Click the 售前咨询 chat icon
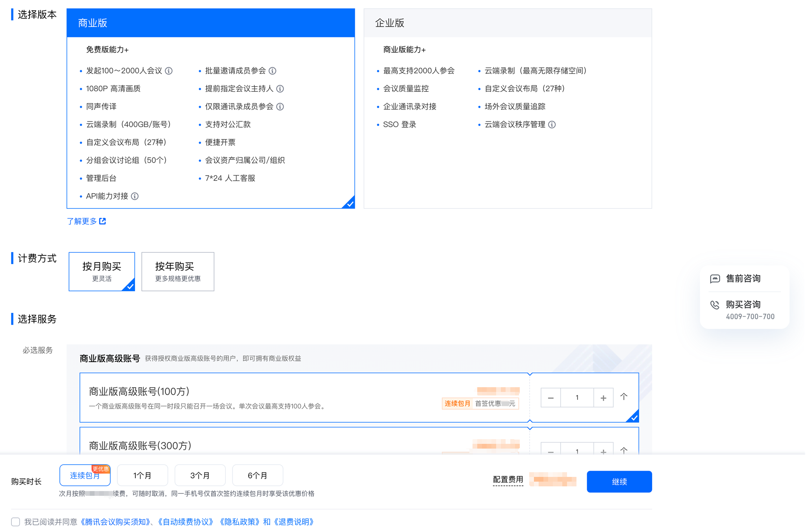Screen dimensions: 808x532 point(715,279)
